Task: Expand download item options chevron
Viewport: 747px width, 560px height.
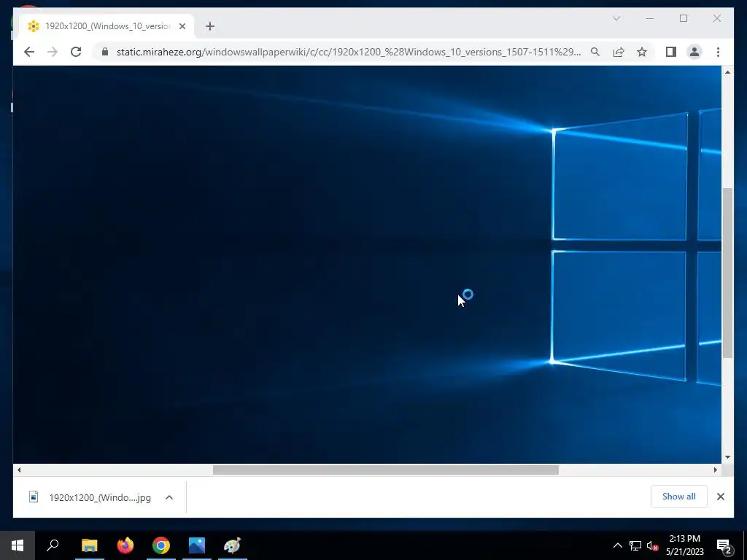Action: tap(169, 497)
